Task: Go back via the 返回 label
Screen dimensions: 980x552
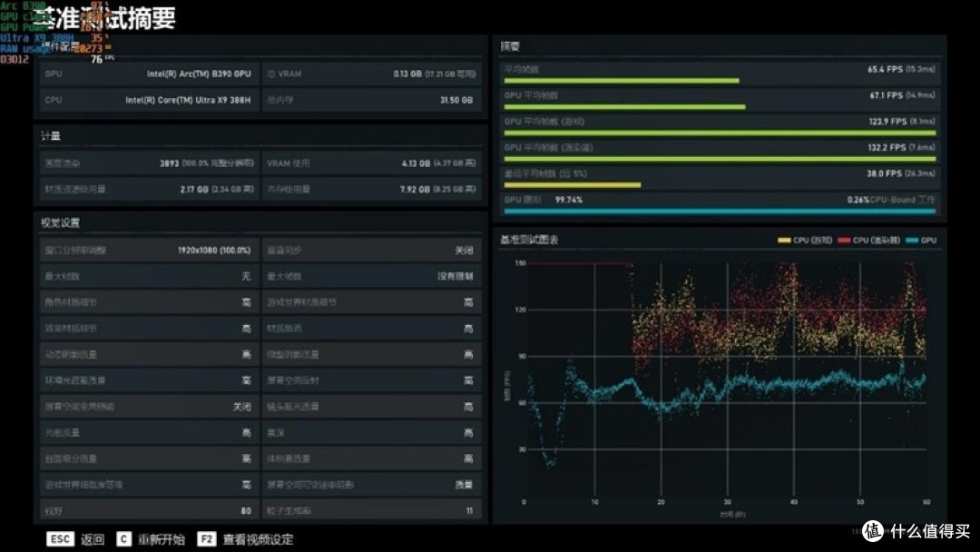Action: click(93, 539)
